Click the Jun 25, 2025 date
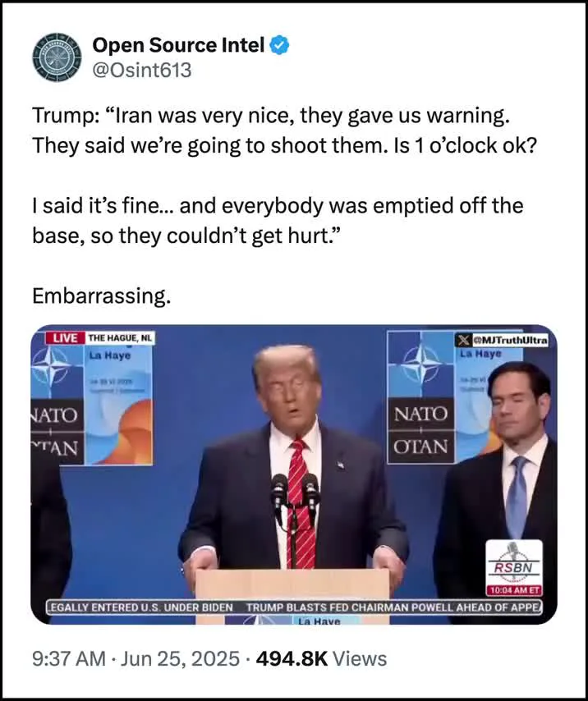Viewport: 588px width, 701px height. click(x=180, y=658)
